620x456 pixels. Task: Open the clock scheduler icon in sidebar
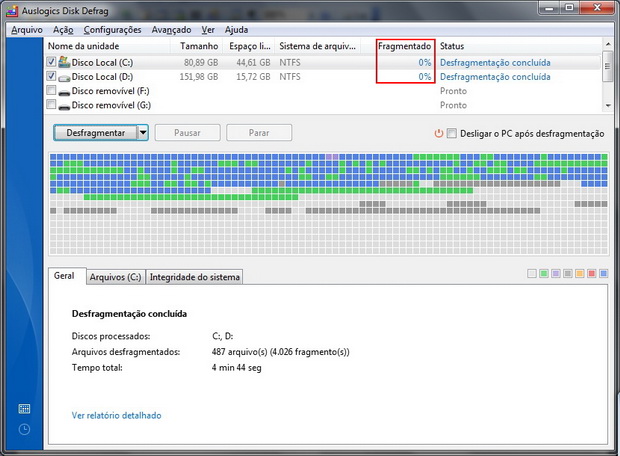[x=24, y=430]
